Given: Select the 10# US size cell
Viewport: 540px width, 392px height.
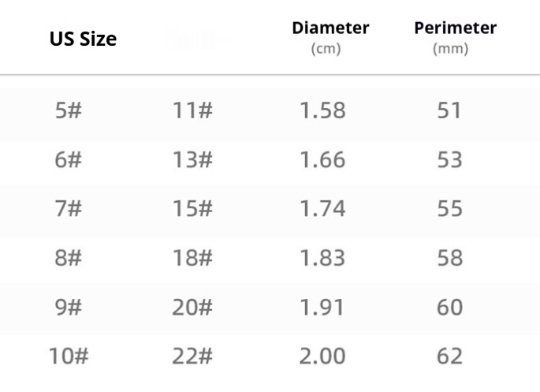Looking at the screenshot, I should click(67, 357).
